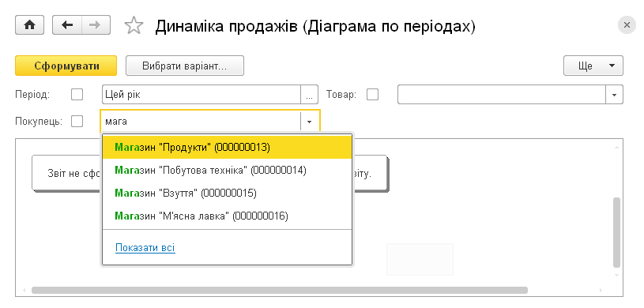Open period selection ellipsis button

click(310, 95)
